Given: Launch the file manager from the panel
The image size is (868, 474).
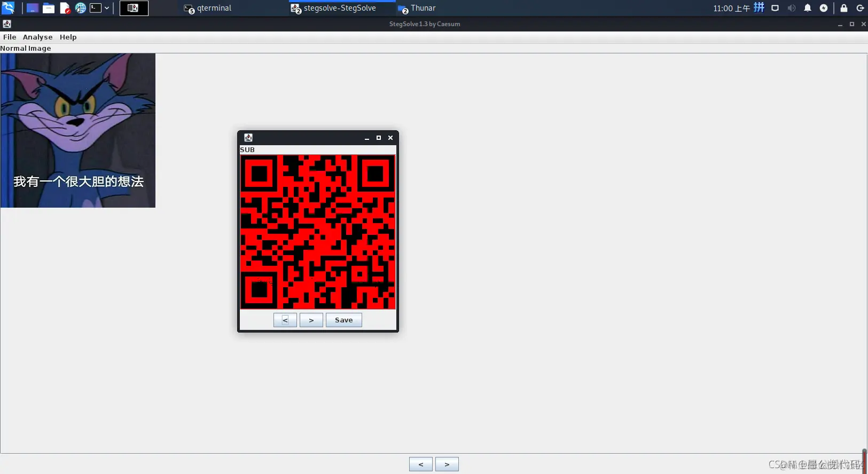Looking at the screenshot, I should (x=49, y=8).
